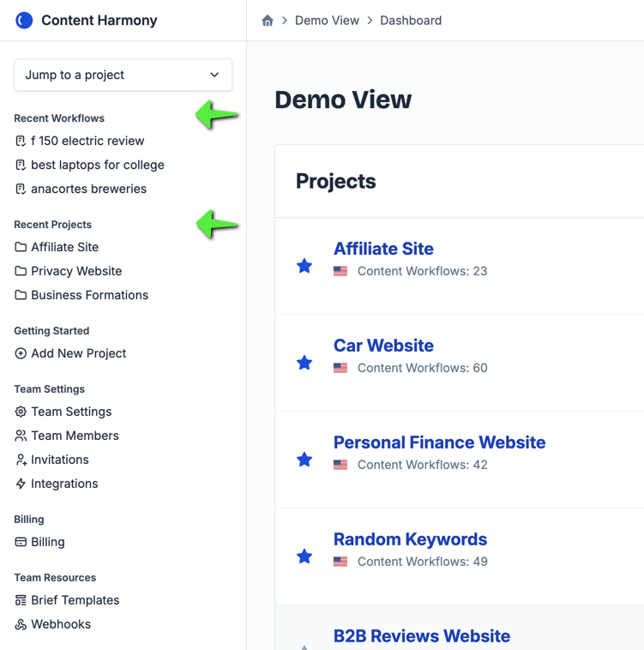Open Demo View in breadcrumb
Screen dimensions: 644x650
pyautogui.click(x=327, y=21)
